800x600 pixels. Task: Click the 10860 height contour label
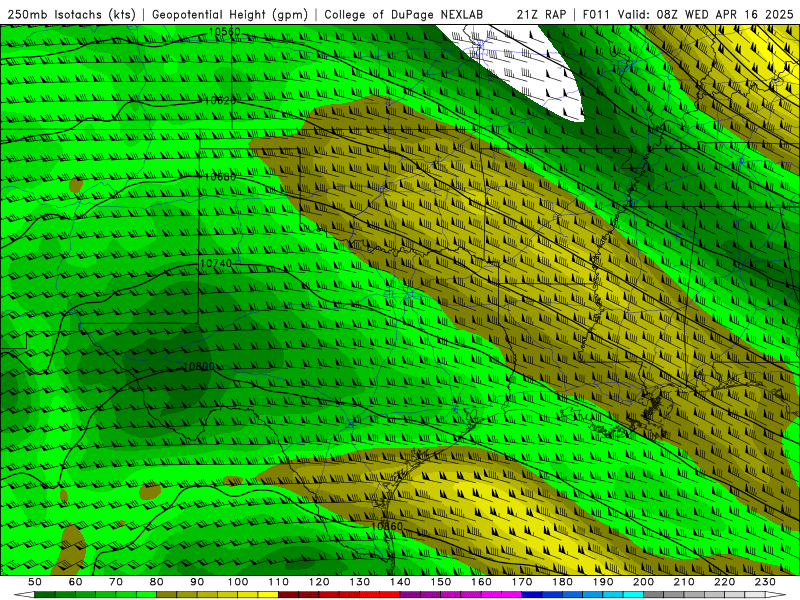[387, 526]
